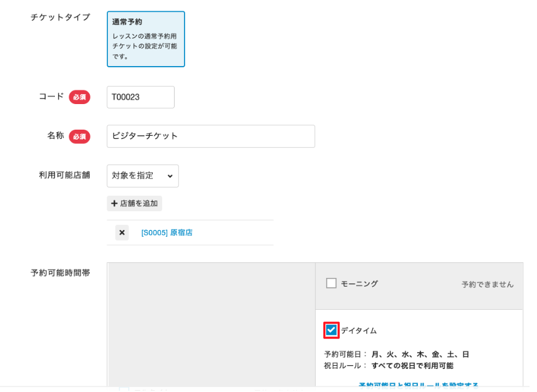Uncheck the デイタイム checkbox
This screenshot has height=392, width=537.
331,330
